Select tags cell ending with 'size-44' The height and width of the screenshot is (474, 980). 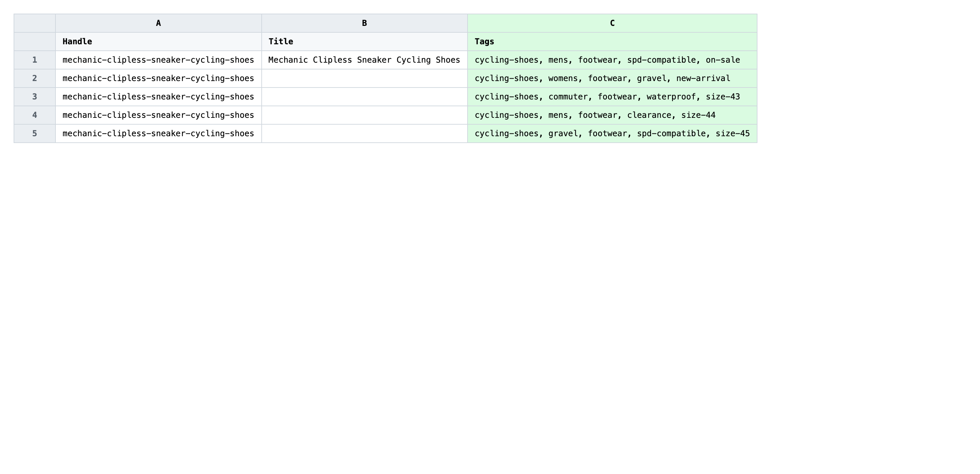[x=612, y=115]
